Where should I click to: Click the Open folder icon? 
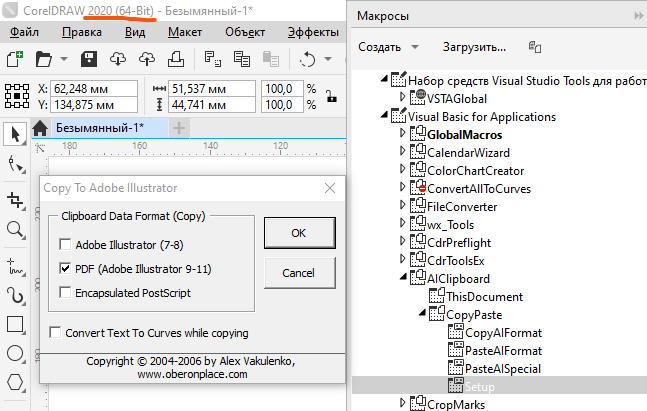43,59
